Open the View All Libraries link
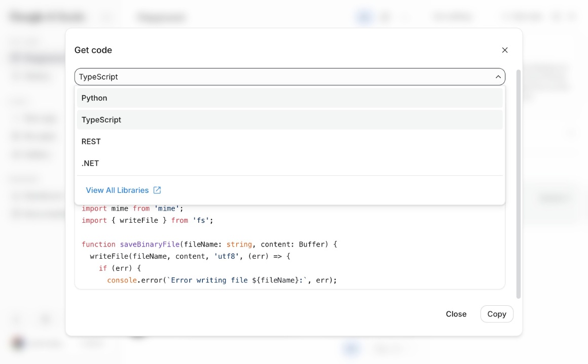Screen dimensions: 588x364 [x=118, y=190]
